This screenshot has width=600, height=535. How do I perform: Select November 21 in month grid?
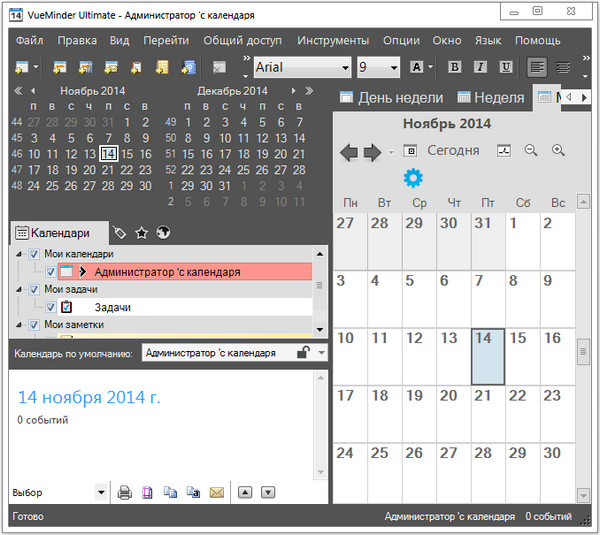(488, 414)
